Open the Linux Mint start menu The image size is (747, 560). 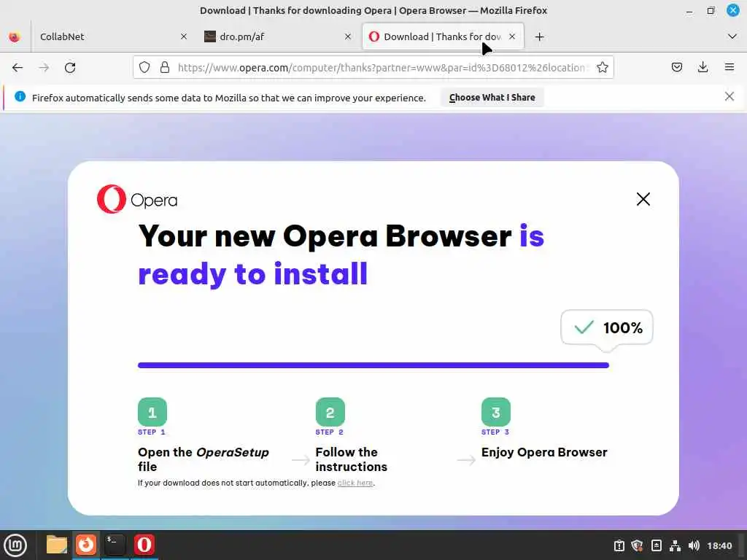[x=16, y=545]
